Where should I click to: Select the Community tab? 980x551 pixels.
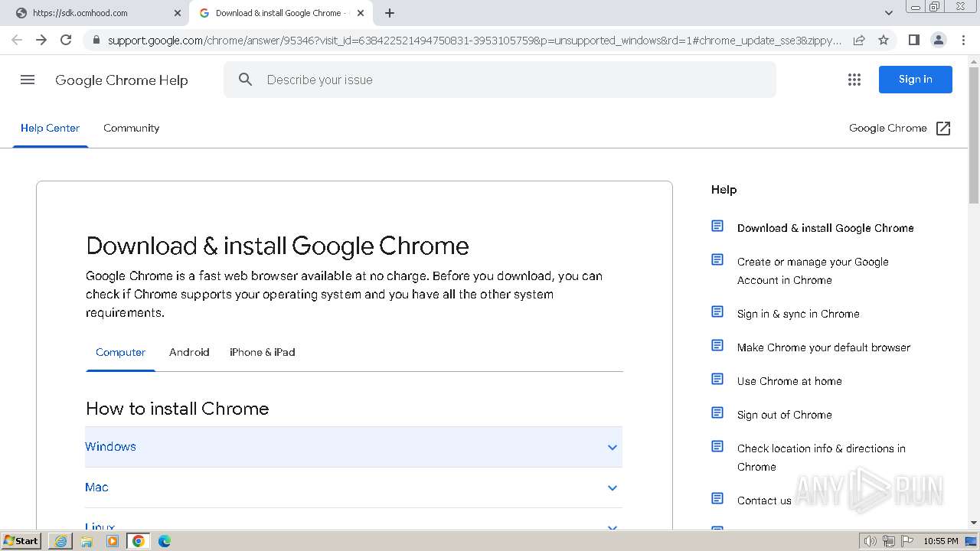click(x=132, y=128)
